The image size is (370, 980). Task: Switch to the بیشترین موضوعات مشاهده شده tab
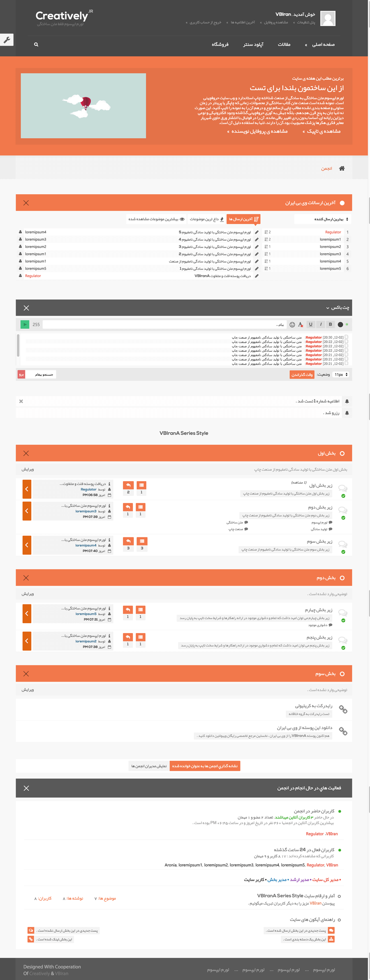click(x=156, y=219)
